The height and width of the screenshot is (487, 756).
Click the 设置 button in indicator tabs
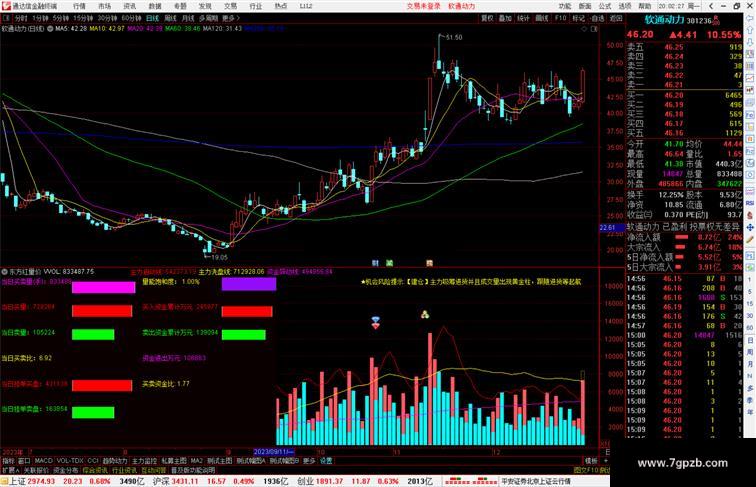(x=326, y=461)
